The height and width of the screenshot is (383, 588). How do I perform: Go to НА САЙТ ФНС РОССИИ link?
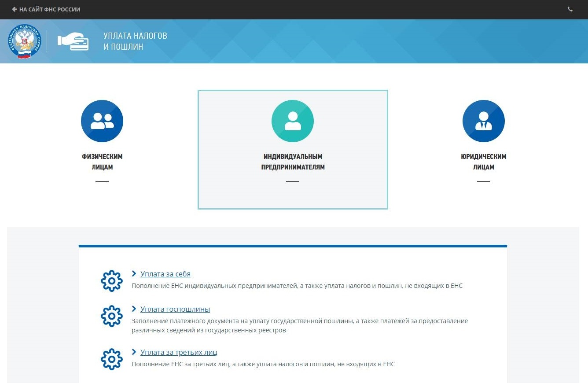[x=50, y=9]
